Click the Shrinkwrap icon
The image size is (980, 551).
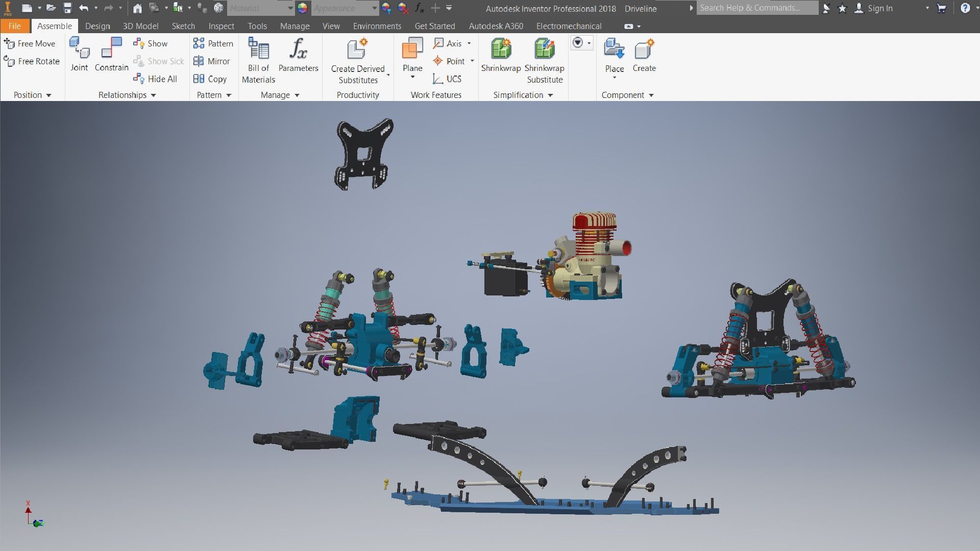click(501, 49)
